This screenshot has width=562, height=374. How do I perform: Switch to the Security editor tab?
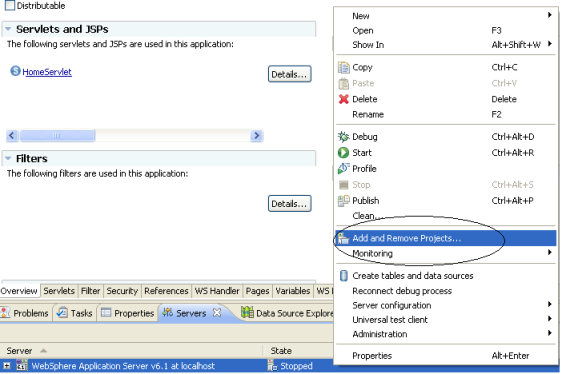click(122, 291)
